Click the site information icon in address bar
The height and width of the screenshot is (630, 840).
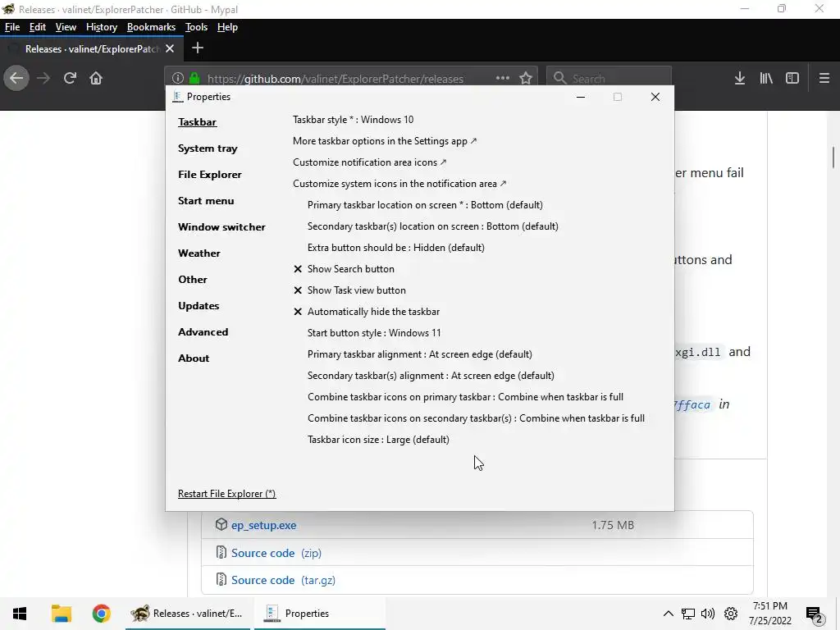tap(178, 78)
